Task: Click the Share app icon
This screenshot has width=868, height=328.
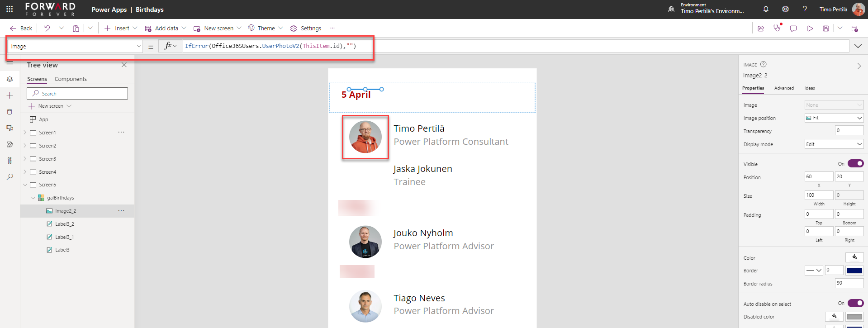Action: click(761, 29)
